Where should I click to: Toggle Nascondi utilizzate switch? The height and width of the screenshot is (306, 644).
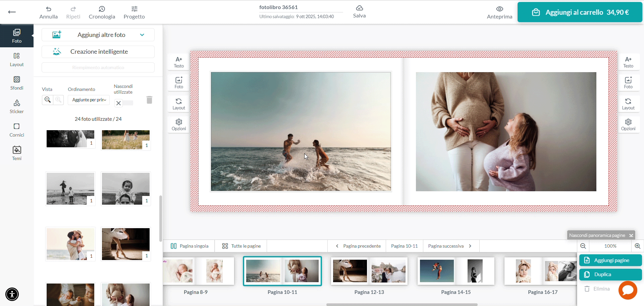click(124, 103)
